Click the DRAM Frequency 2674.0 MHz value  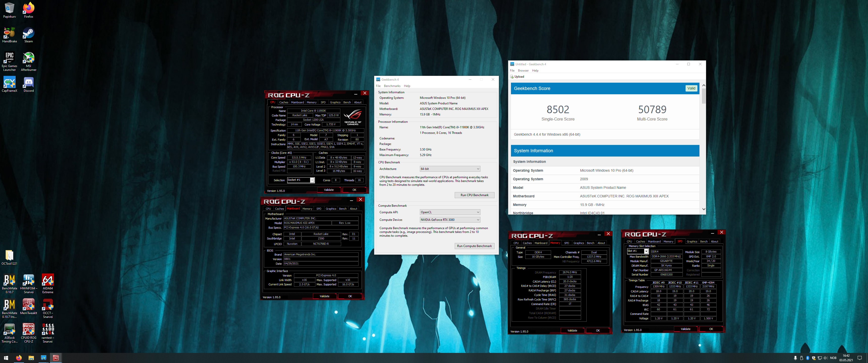569,273
